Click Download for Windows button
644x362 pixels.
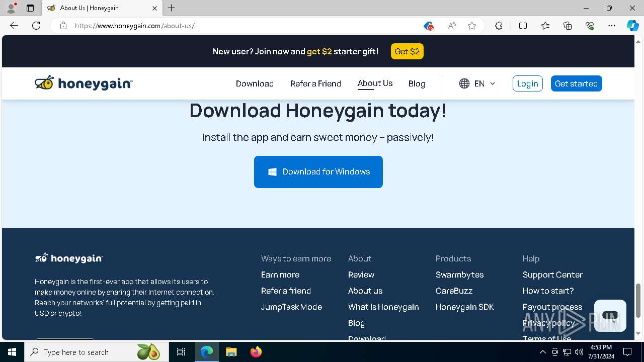click(318, 172)
